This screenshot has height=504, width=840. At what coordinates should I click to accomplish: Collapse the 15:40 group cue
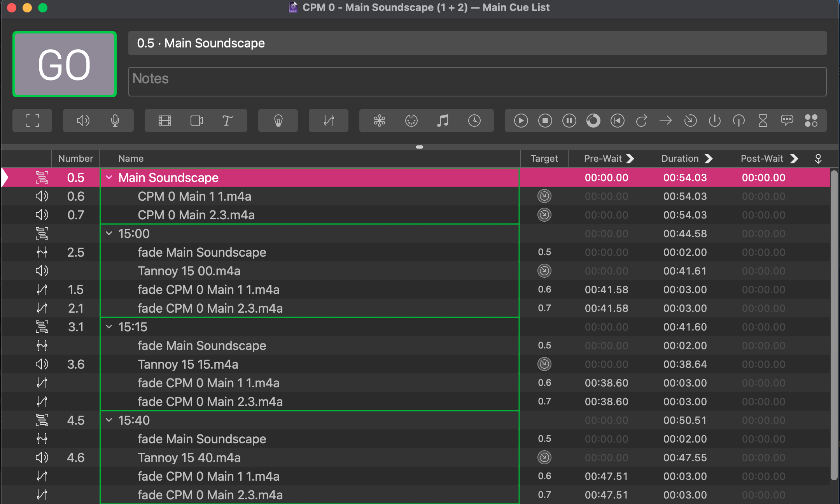(x=109, y=420)
